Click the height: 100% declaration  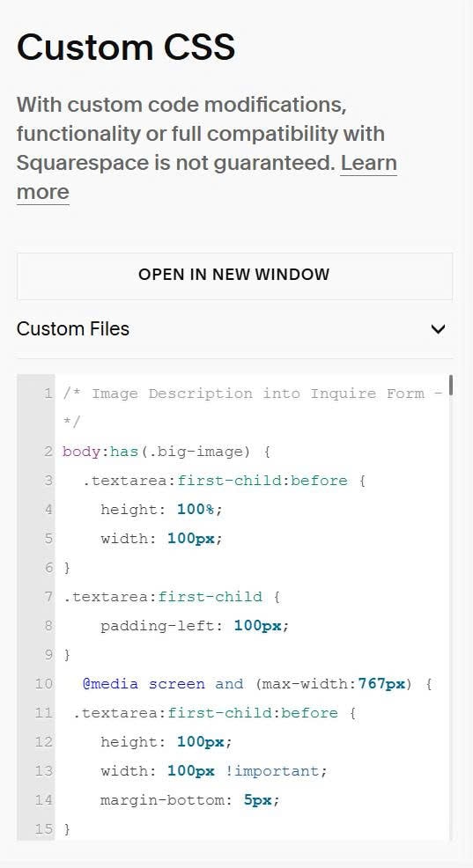point(161,510)
